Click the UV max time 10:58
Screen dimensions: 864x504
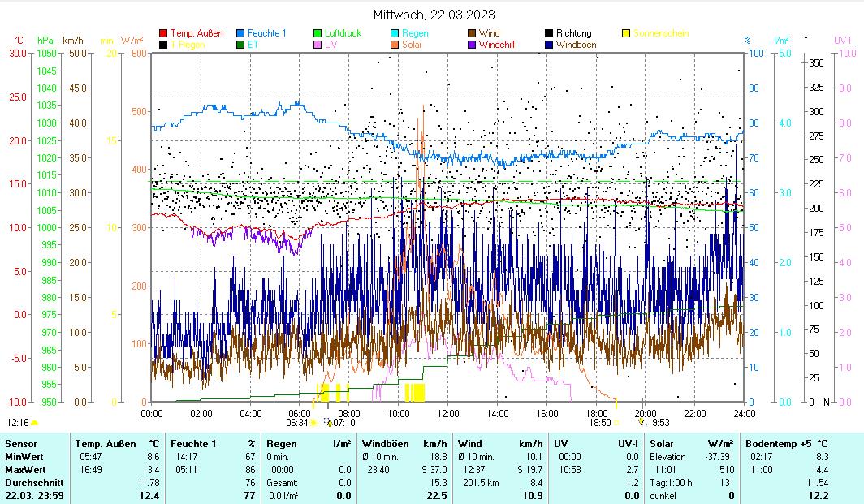570,470
